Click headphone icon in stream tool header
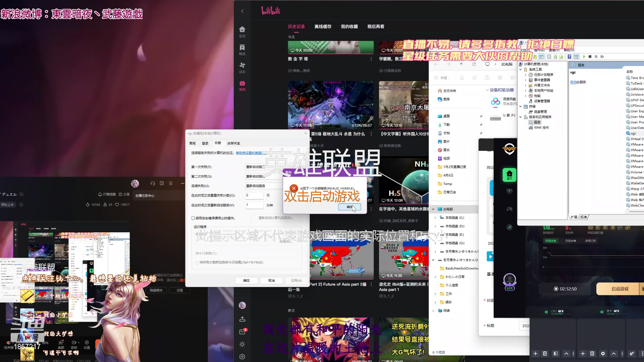This screenshot has height=362, width=644. point(153,183)
